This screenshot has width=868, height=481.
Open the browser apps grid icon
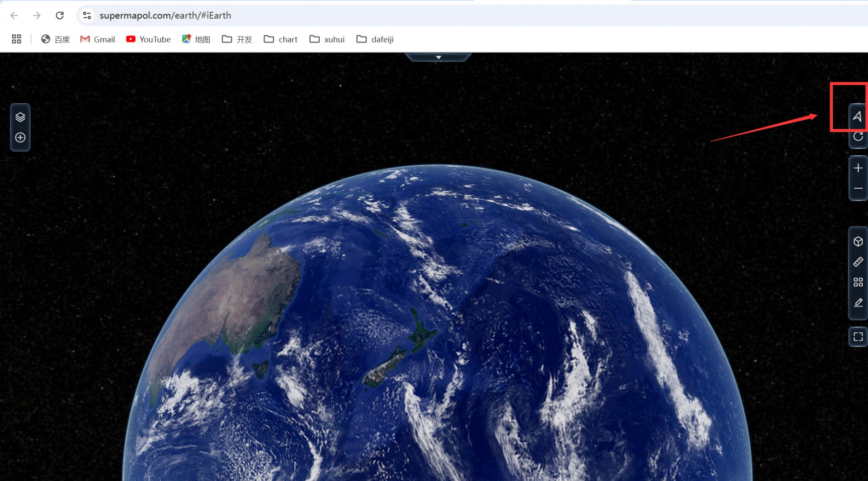(x=16, y=39)
